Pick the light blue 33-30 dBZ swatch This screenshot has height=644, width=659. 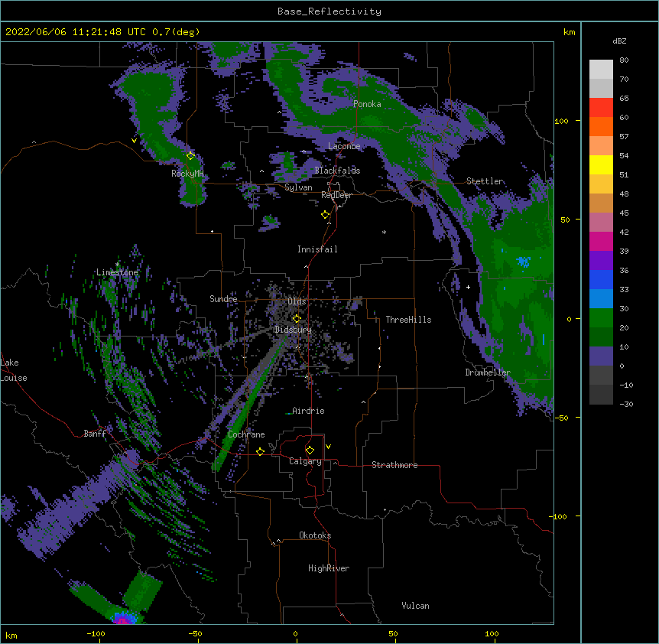point(601,299)
